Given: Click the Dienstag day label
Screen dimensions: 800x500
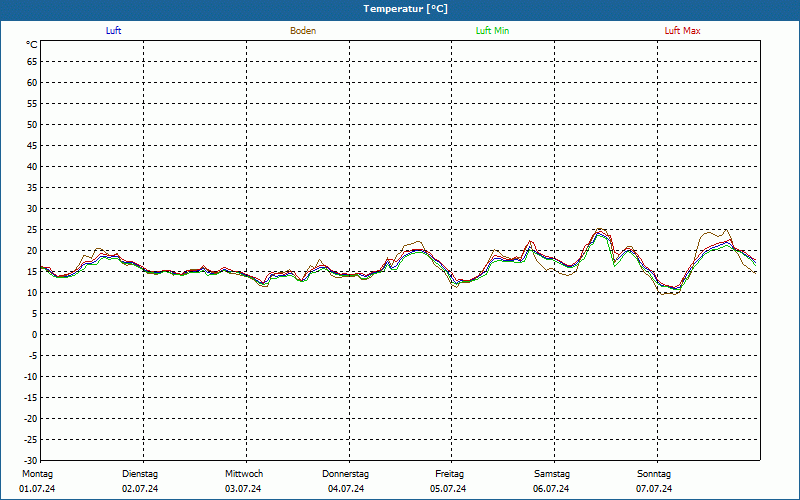Looking at the screenshot, I should point(140,474).
